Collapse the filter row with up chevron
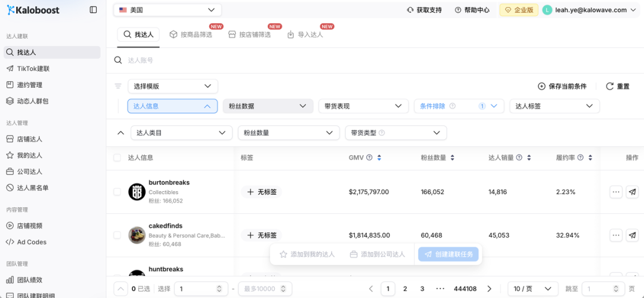 120,133
